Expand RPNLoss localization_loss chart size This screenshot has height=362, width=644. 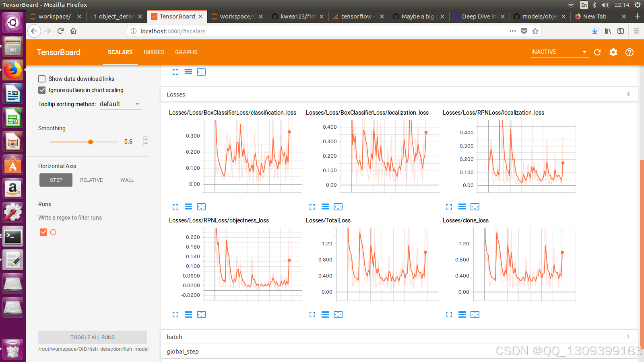coord(449,207)
